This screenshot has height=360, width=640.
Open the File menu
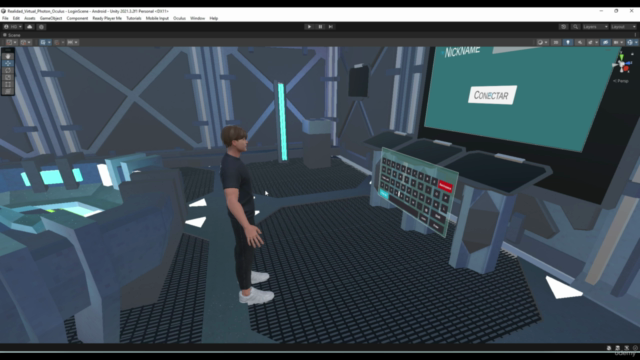5,18
